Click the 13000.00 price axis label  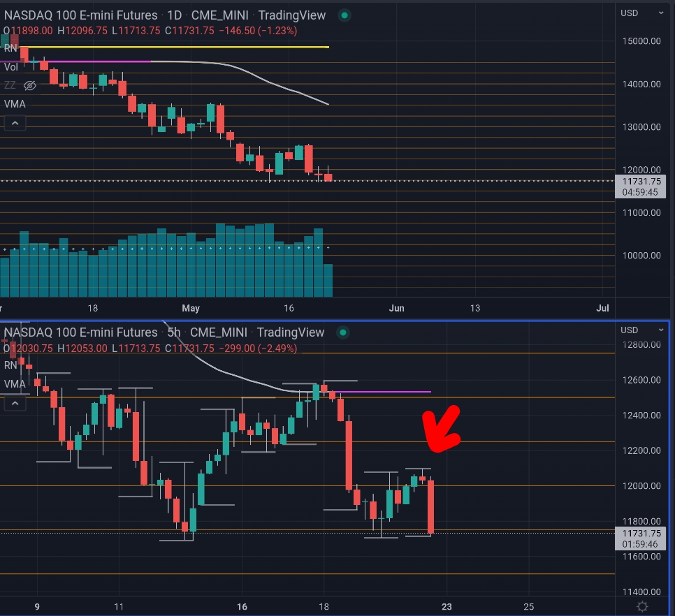pyautogui.click(x=641, y=127)
